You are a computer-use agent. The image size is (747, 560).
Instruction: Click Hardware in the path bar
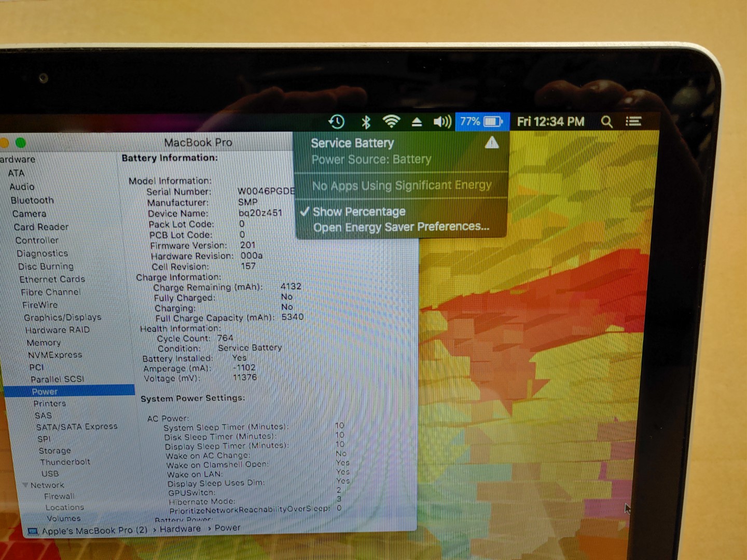click(x=180, y=529)
